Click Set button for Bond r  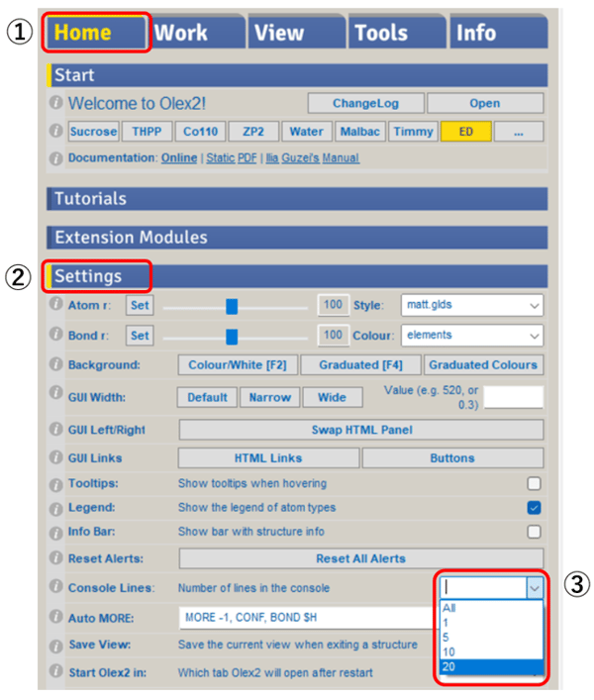[140, 336]
